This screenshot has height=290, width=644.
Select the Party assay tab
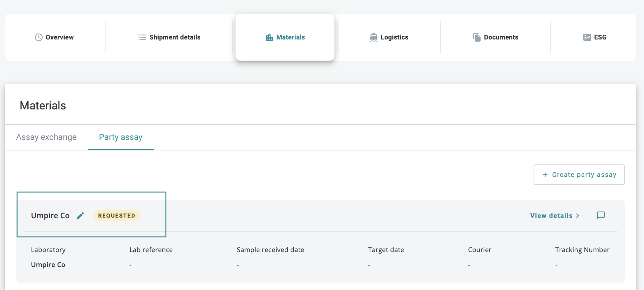point(121,137)
